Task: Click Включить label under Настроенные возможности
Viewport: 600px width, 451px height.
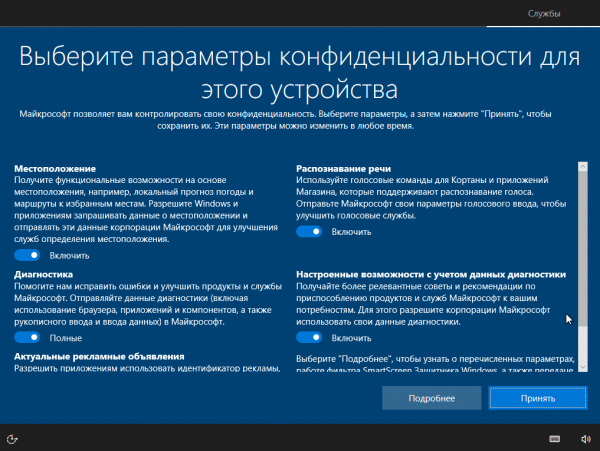Action: point(351,338)
